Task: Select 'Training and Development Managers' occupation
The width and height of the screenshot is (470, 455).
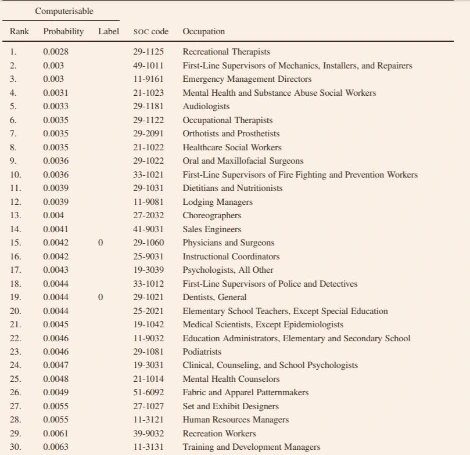Action: click(251, 447)
